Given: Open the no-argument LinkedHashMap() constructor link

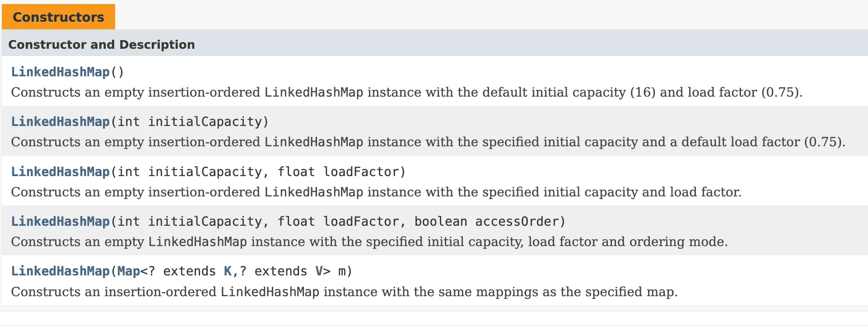Looking at the screenshot, I should 60,72.
